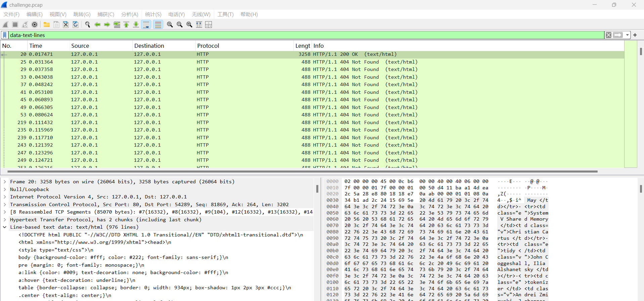644x301 pixels.
Task: Open the 编辑(E) menu
Action: (35, 14)
